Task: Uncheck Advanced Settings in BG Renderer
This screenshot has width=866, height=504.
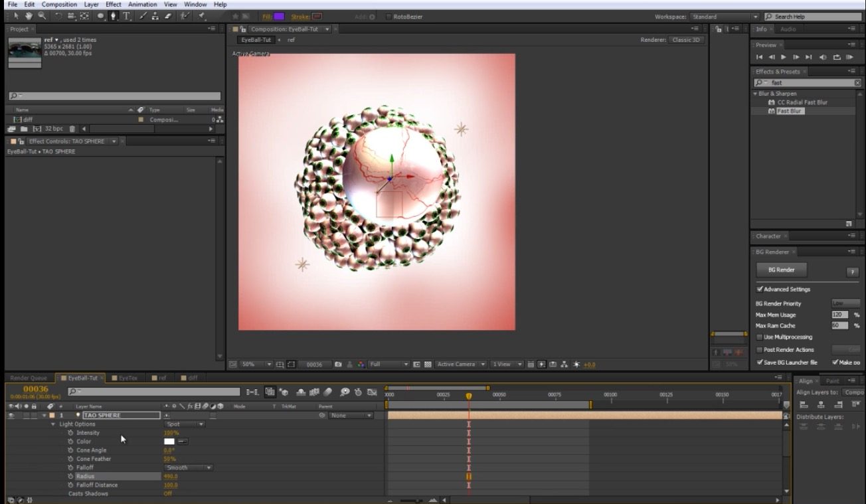Action: [760, 290]
